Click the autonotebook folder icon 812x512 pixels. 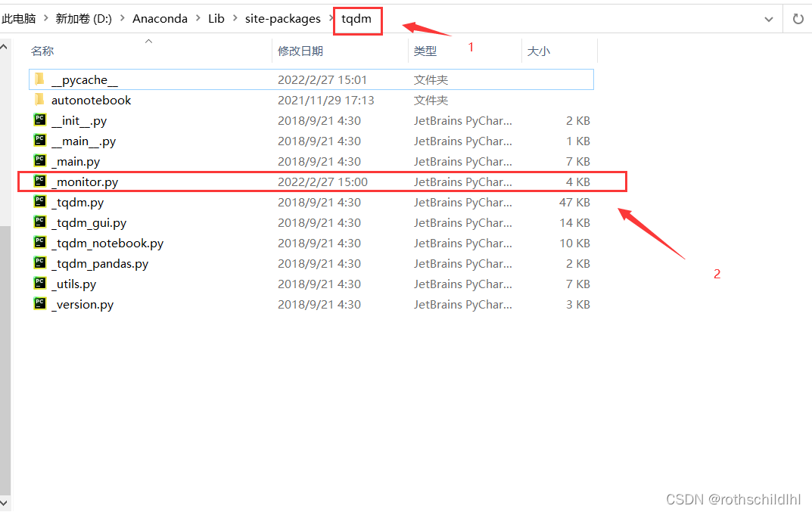[x=40, y=99]
